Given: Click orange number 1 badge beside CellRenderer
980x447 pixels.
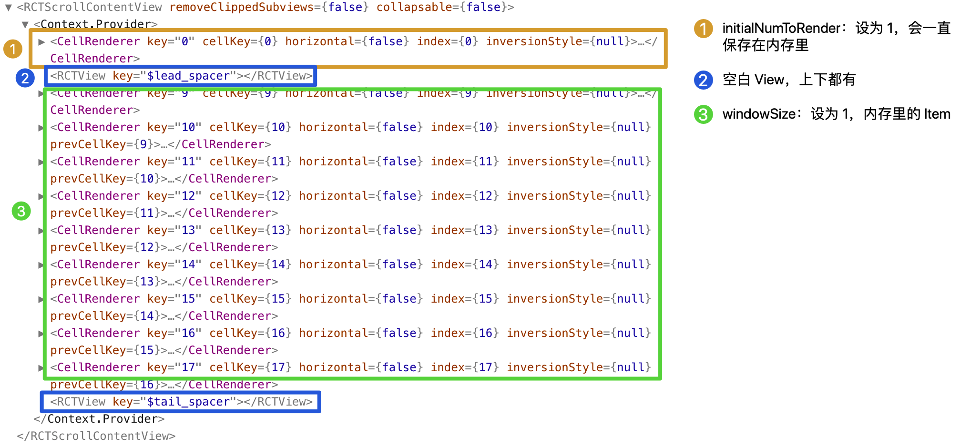Looking at the screenshot, I should (x=13, y=49).
